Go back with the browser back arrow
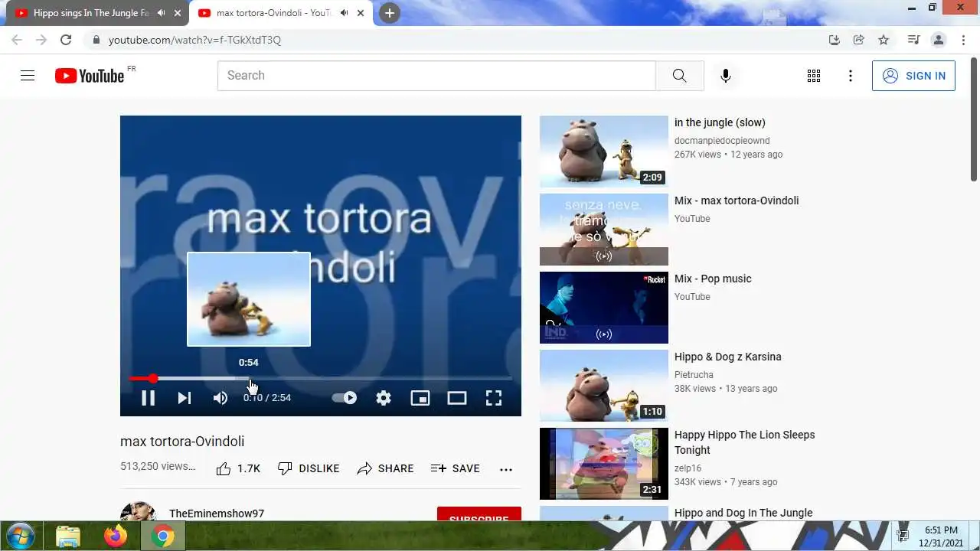 coord(17,40)
